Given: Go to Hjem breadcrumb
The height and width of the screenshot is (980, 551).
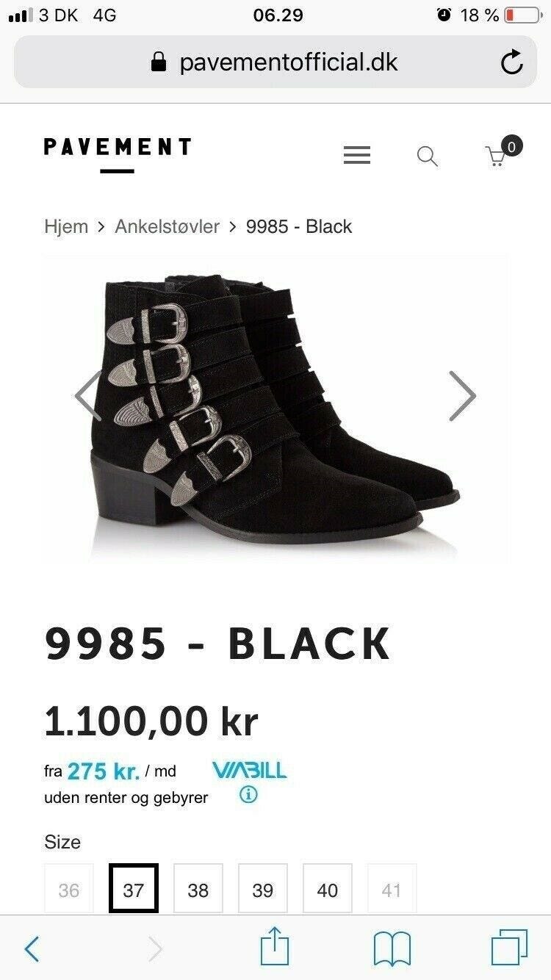Looking at the screenshot, I should tap(66, 226).
